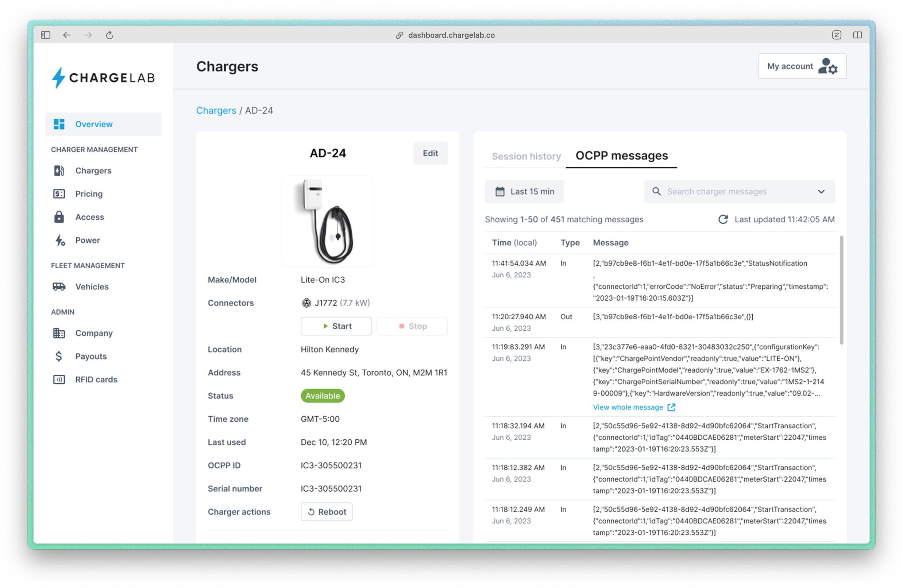This screenshot has width=903, height=588.
Task: Open Vehicles via the truck icon
Action: pos(59,287)
